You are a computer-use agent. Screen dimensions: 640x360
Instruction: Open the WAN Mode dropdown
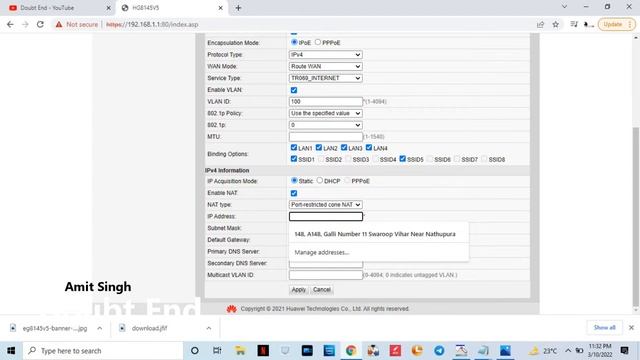pyautogui.click(x=325, y=66)
